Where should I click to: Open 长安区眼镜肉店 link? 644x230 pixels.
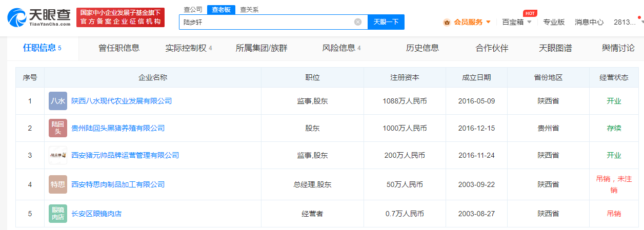point(96,214)
